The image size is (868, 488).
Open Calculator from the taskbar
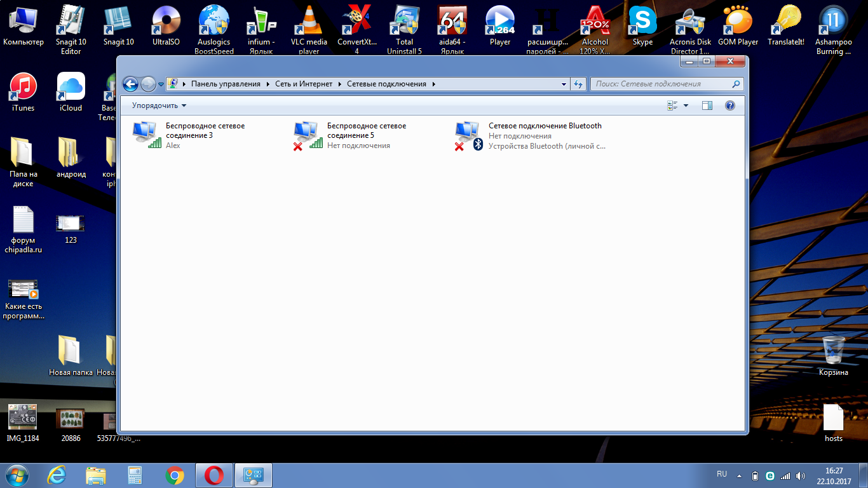coord(135,475)
